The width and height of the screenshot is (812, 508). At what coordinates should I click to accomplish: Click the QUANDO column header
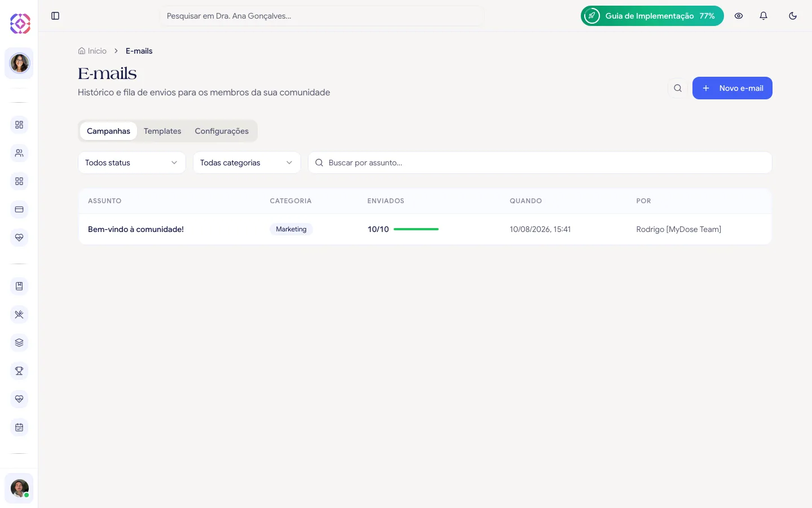point(526,201)
